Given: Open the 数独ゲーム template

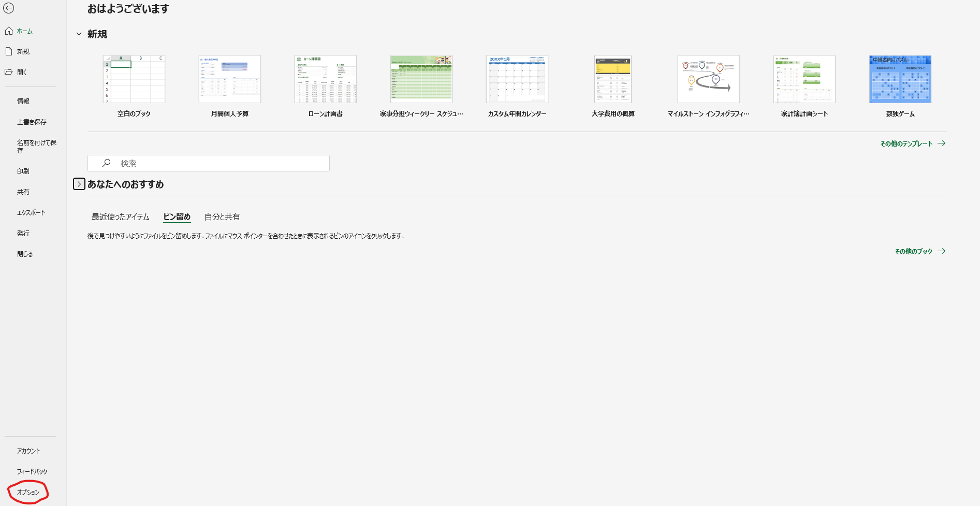Looking at the screenshot, I should pos(900,79).
